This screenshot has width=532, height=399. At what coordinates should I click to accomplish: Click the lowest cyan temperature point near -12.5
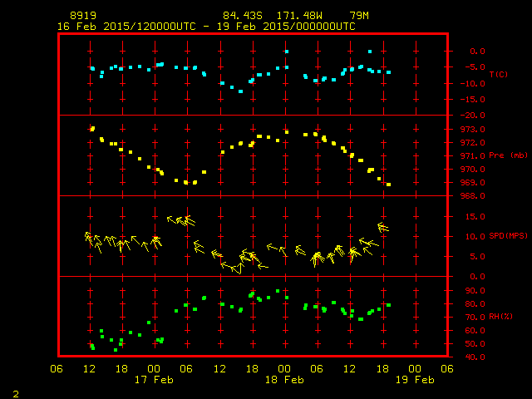[240, 91]
